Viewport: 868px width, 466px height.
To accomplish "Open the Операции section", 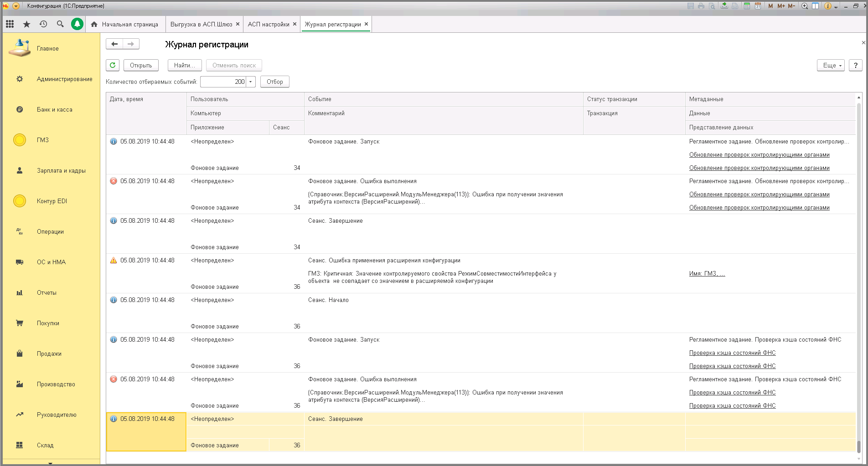I will [51, 232].
